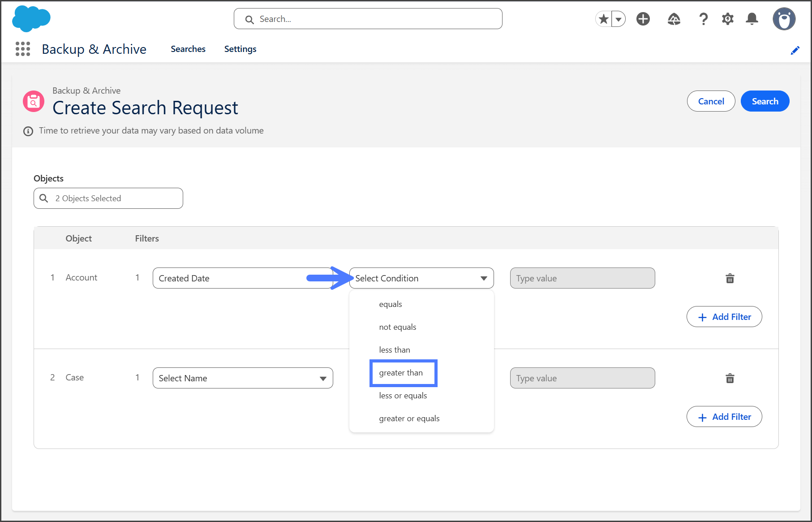Open the App Launcher grid icon

(23, 49)
